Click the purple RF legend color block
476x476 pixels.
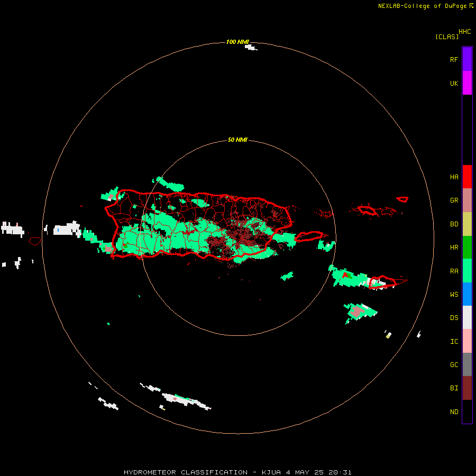(x=467, y=59)
